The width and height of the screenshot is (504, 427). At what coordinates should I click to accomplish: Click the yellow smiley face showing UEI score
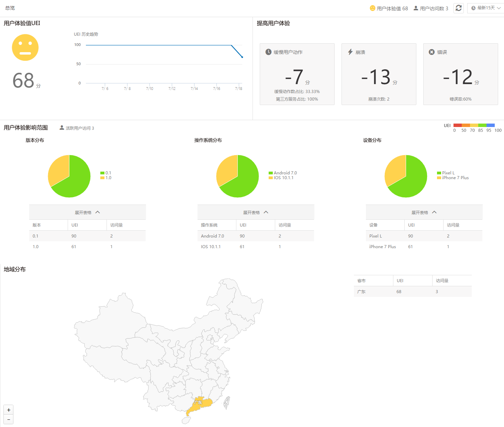coord(25,47)
